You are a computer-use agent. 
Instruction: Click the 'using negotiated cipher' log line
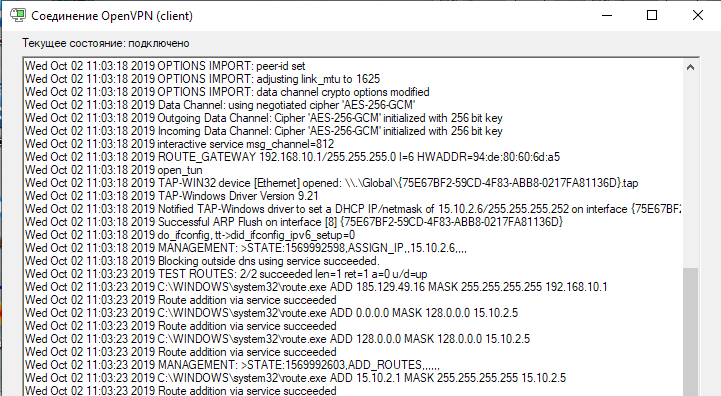click(220, 105)
